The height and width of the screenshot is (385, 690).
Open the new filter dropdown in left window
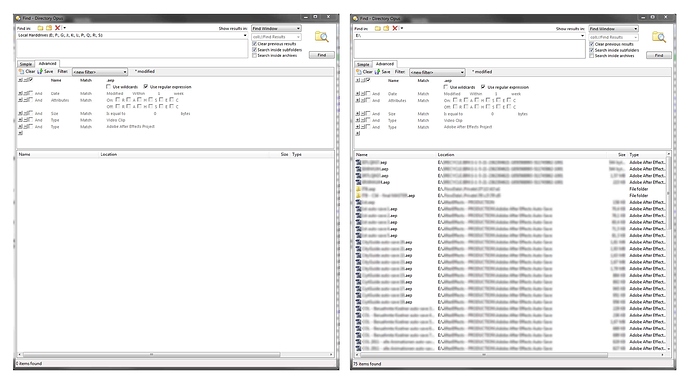(100, 72)
